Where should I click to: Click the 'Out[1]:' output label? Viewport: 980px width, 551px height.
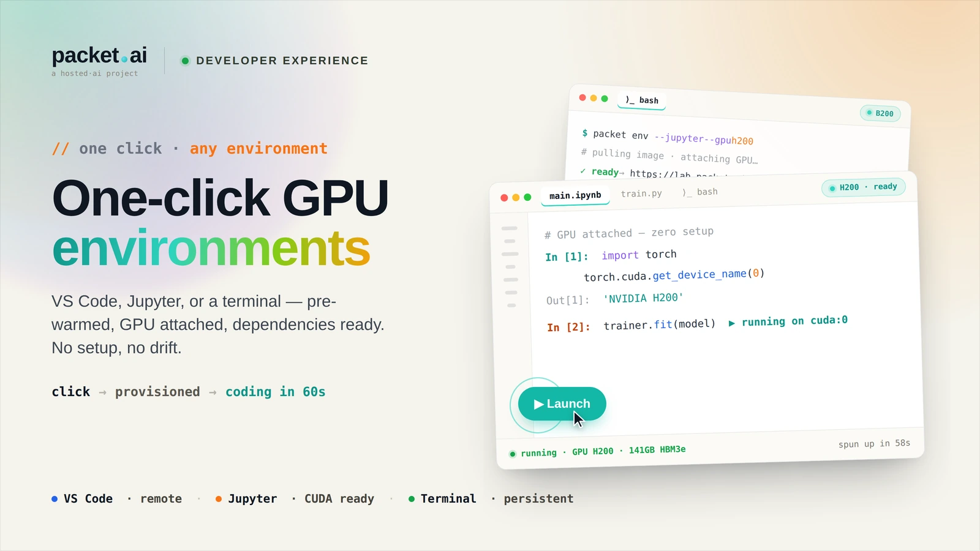point(568,300)
